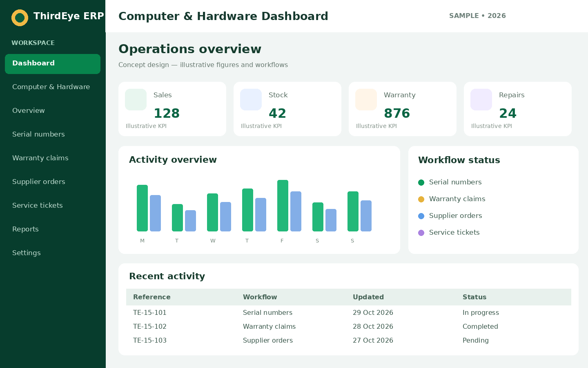Image resolution: width=588 pixels, height=368 pixels.
Task: Click the blue bar for Friday
Action: coord(296,211)
